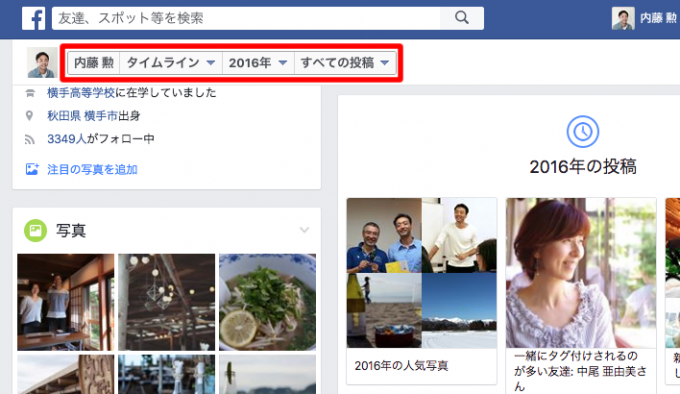Image resolution: width=680 pixels, height=394 pixels.
Task: Click the followers feed icon
Action: [x=29, y=139]
